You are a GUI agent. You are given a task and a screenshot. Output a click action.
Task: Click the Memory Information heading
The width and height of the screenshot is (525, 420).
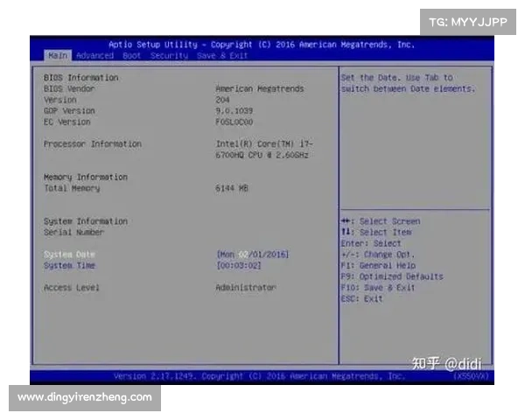tap(86, 177)
